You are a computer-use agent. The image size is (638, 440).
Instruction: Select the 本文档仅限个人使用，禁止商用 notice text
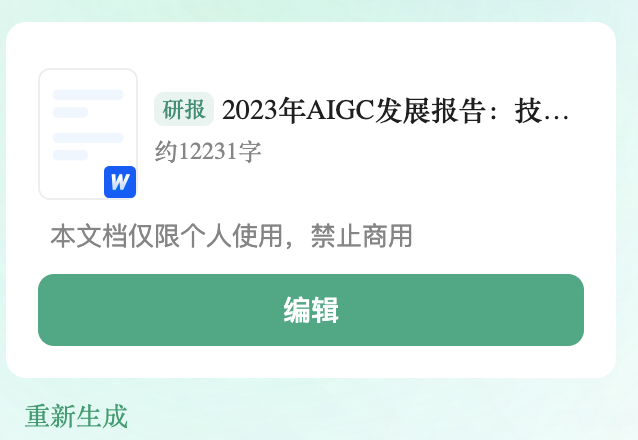click(x=232, y=236)
